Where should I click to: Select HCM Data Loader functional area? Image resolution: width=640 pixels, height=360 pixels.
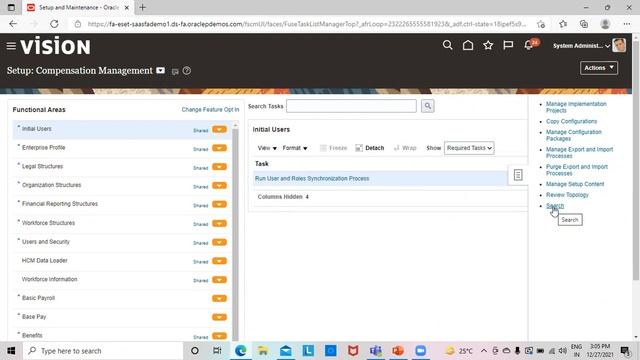pyautogui.click(x=44, y=260)
